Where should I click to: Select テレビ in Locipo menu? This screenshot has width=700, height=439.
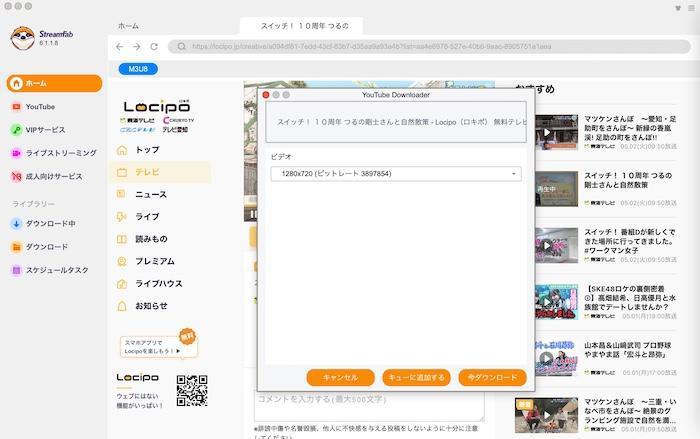(160, 172)
